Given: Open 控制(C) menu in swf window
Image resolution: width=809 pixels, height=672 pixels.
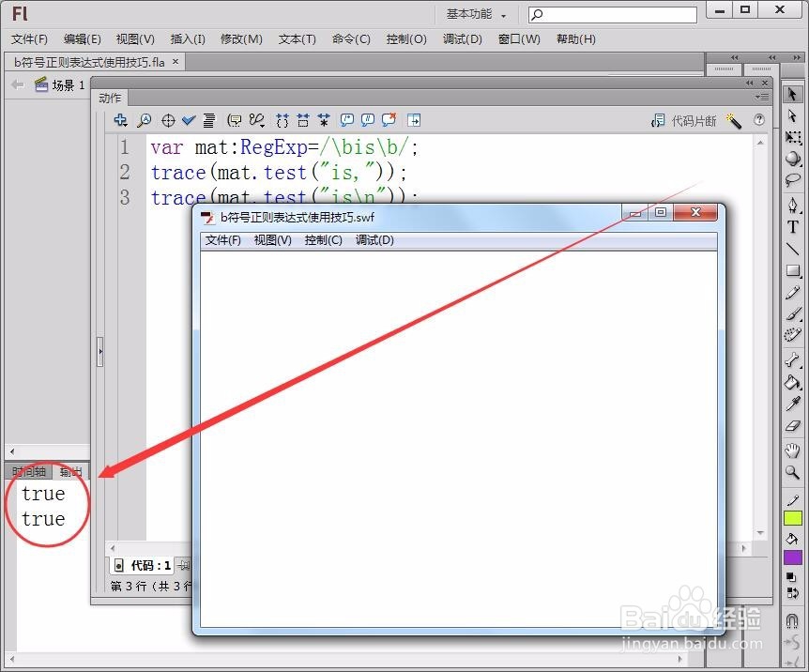Looking at the screenshot, I should click(x=324, y=240).
